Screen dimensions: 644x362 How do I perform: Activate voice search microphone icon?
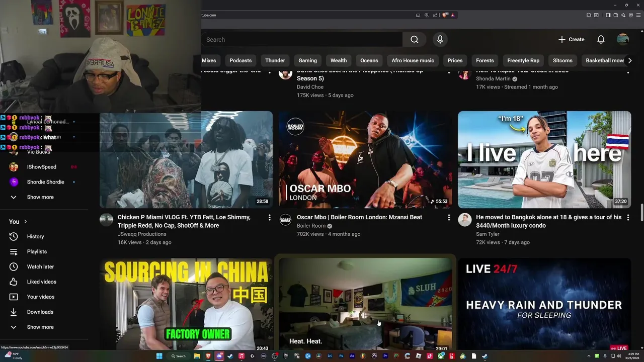pyautogui.click(x=440, y=40)
